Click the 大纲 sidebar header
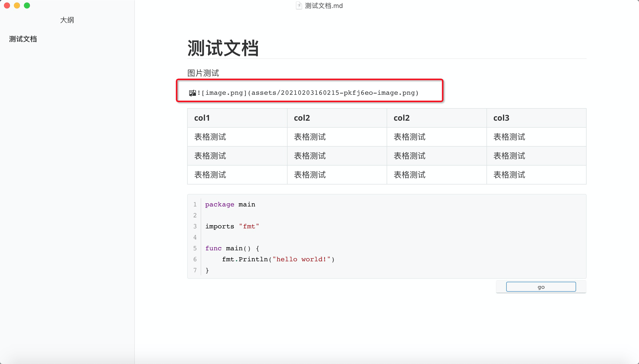The width and height of the screenshot is (639, 364). 67,20
